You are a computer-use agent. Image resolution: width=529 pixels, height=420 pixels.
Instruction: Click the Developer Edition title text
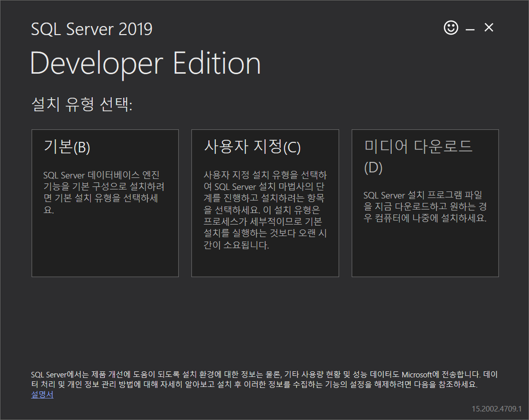145,64
